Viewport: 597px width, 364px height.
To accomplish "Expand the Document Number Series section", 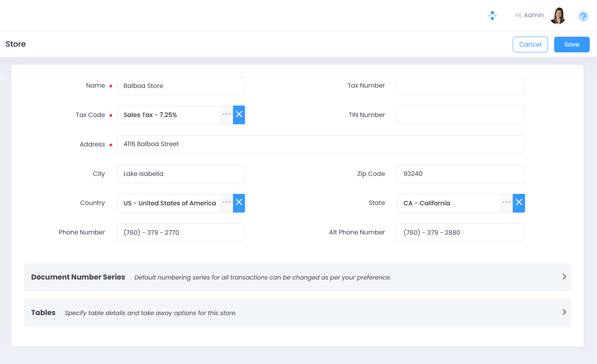I will click(564, 277).
